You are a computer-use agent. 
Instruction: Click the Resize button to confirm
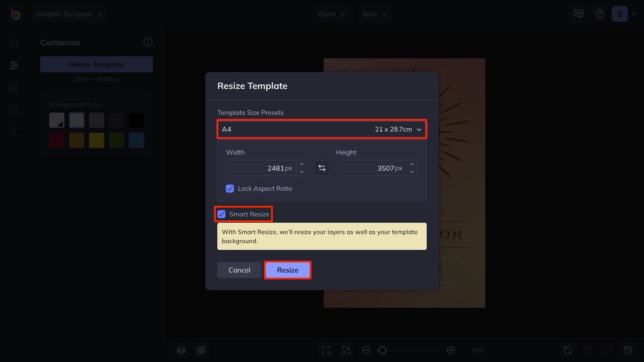point(287,270)
